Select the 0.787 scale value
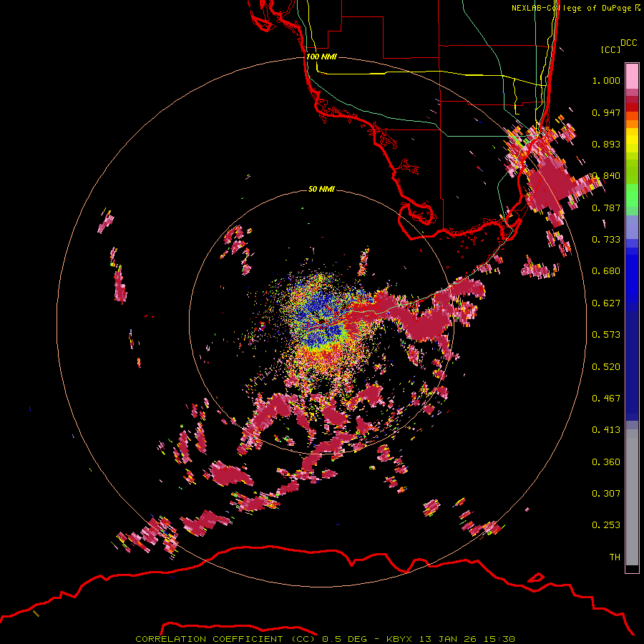The width and height of the screenshot is (644, 644). tap(606, 208)
